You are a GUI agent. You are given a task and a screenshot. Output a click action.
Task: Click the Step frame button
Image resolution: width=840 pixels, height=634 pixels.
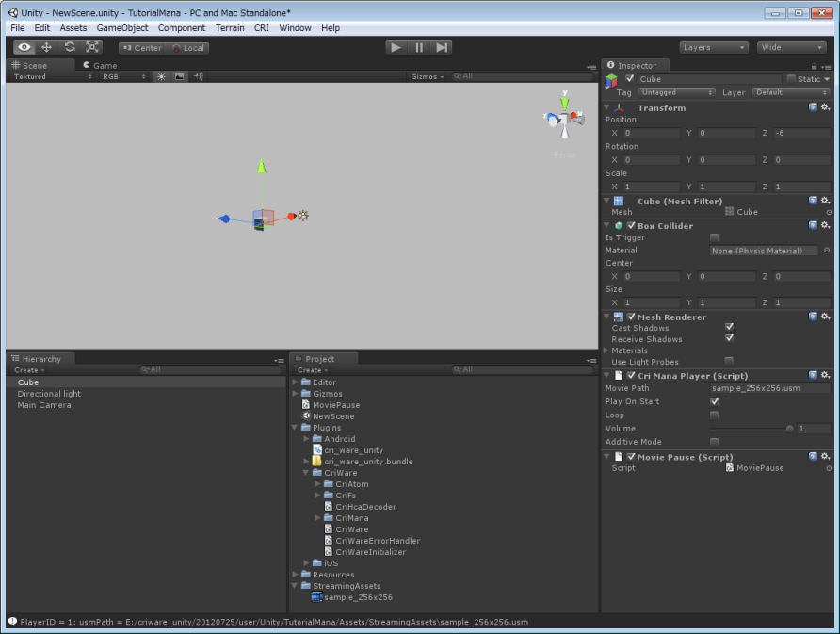(442, 48)
